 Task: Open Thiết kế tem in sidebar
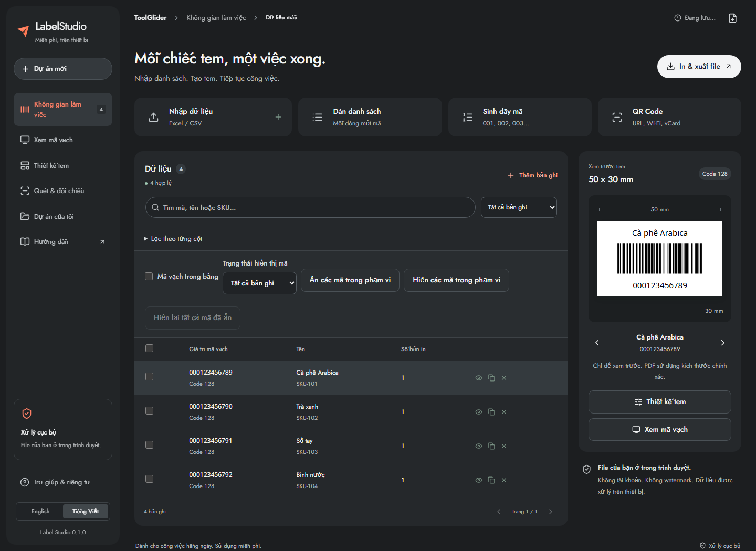(x=63, y=166)
